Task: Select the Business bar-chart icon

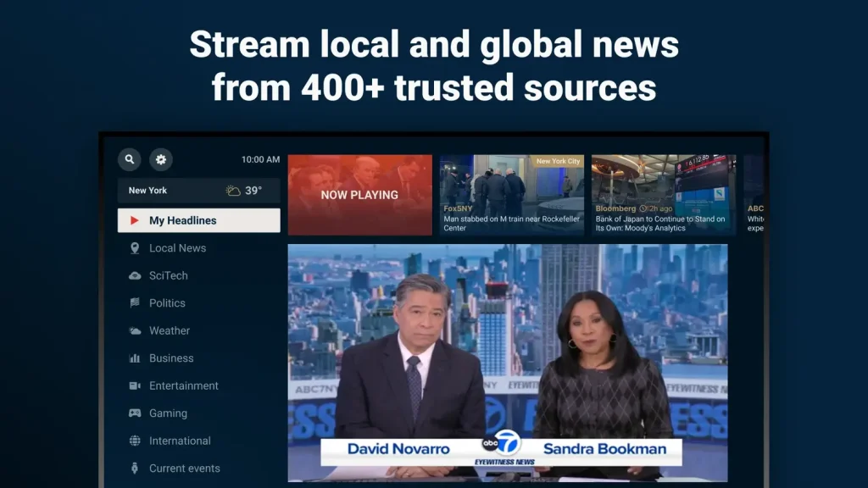Action: tap(136, 358)
